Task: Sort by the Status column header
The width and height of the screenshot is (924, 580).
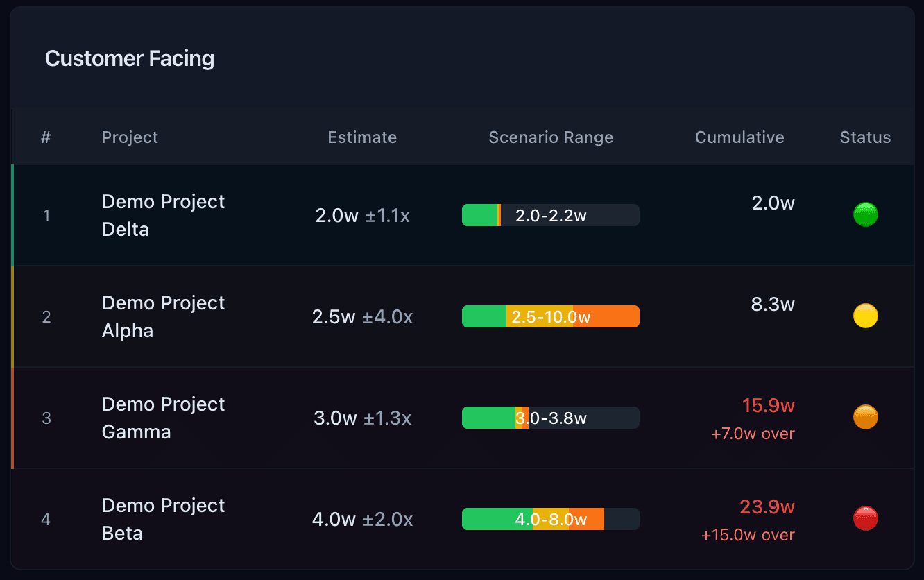Action: (x=865, y=137)
